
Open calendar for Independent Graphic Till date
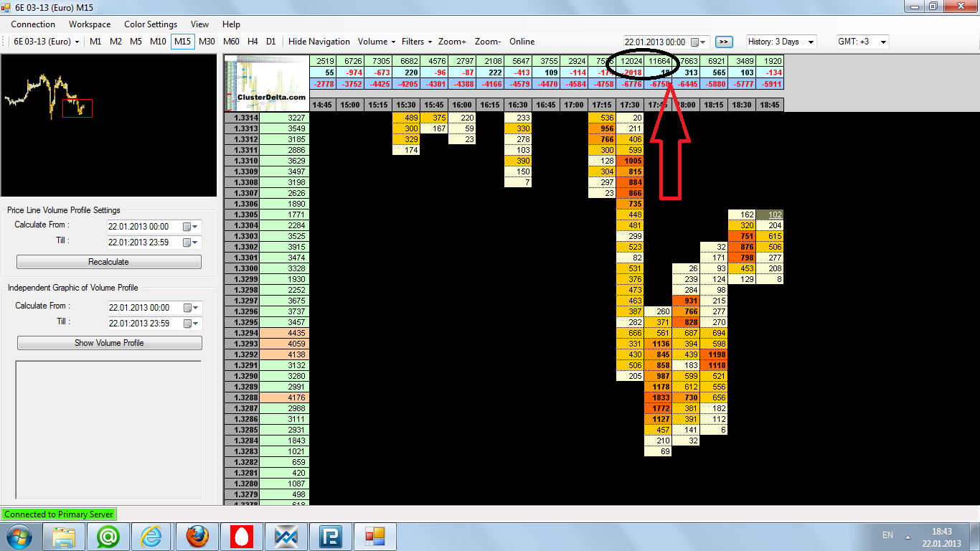click(x=190, y=324)
